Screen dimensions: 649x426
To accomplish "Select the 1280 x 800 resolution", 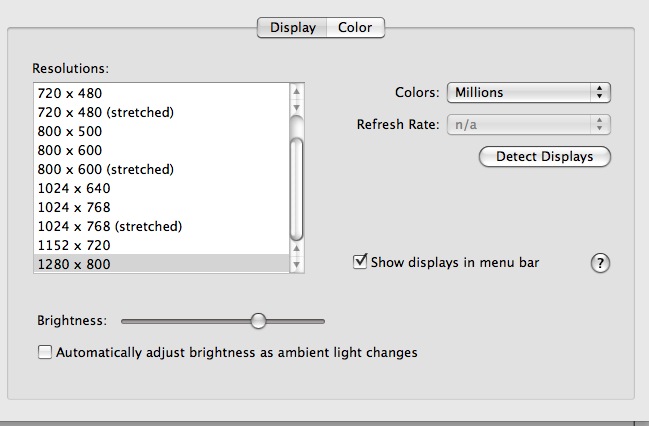I will (162, 264).
